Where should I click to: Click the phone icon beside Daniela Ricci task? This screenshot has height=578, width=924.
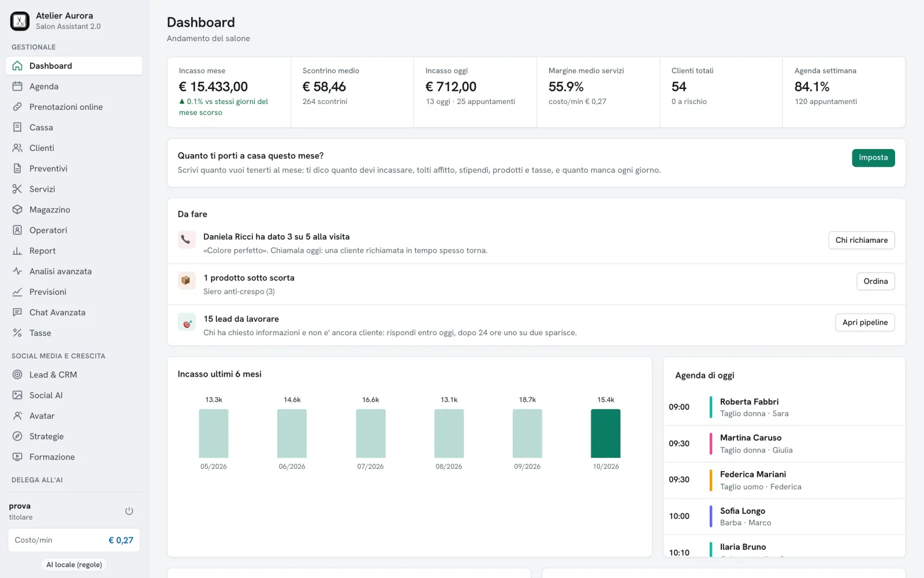coord(187,240)
